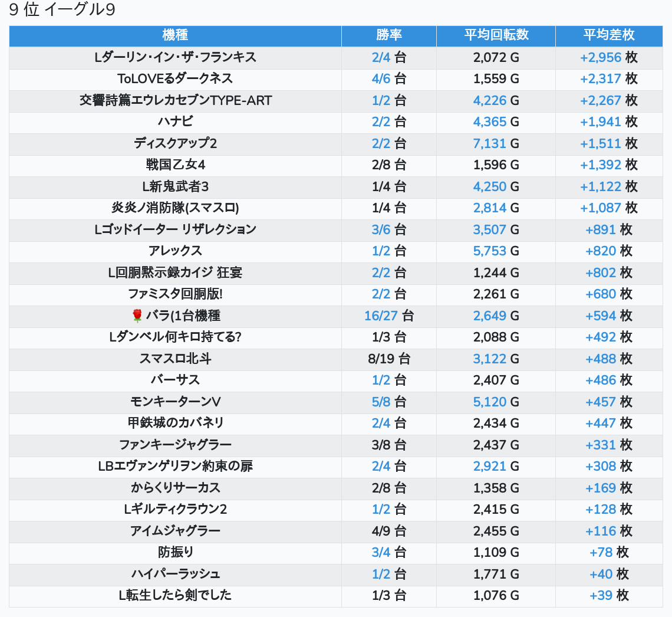Select the アイムジャグラー row name
Screen dimensions: 672x617
175,531
